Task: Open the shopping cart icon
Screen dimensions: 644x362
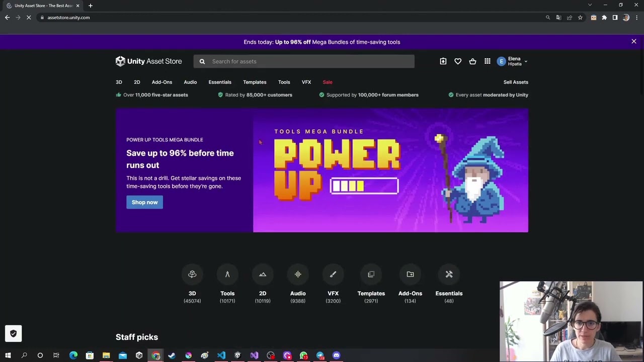Action: pos(472,61)
